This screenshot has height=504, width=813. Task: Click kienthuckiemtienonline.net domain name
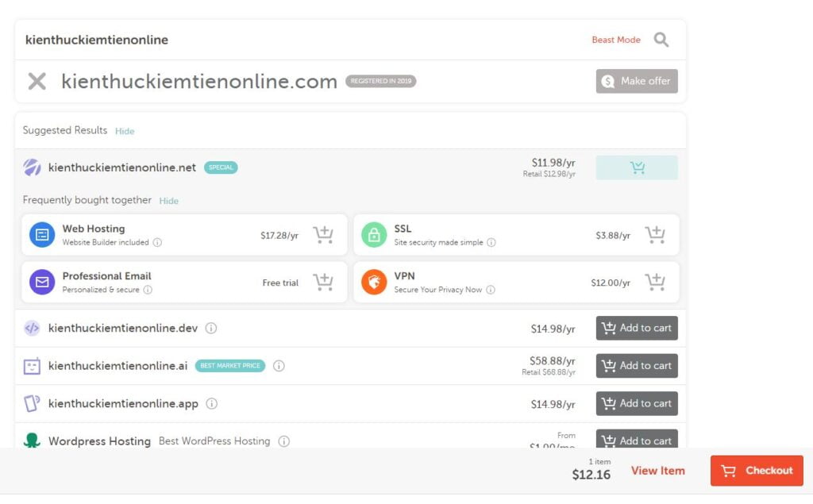(x=121, y=167)
